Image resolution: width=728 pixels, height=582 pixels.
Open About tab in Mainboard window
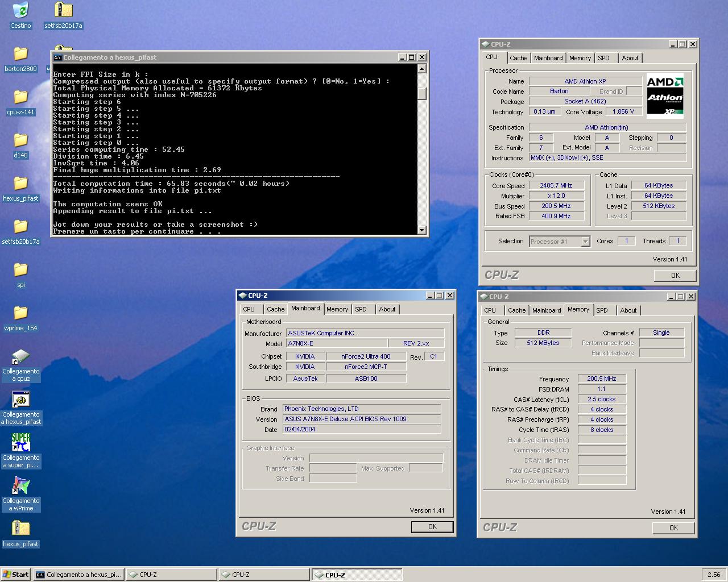tap(387, 309)
